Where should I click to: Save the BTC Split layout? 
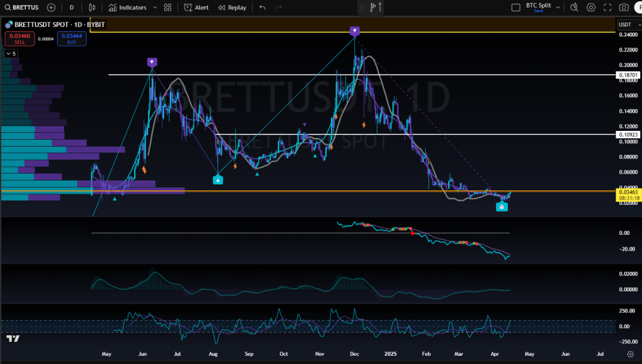(x=539, y=11)
